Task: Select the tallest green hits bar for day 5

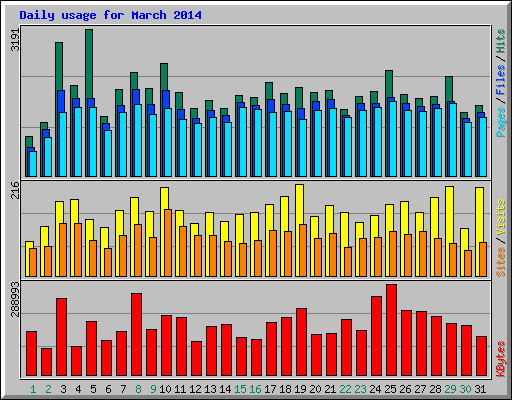Action: (x=89, y=63)
